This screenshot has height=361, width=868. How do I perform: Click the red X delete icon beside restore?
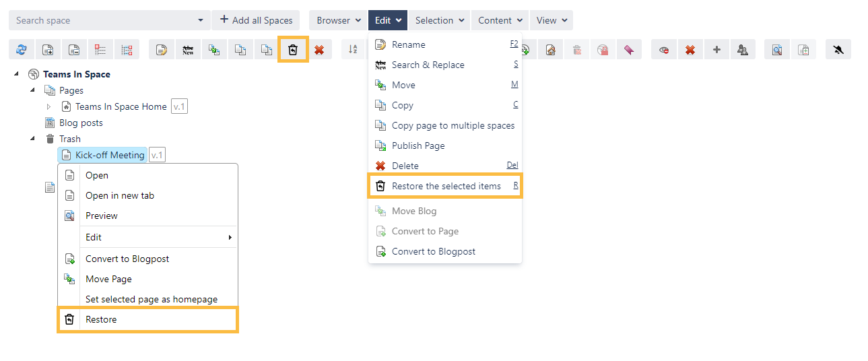point(319,50)
